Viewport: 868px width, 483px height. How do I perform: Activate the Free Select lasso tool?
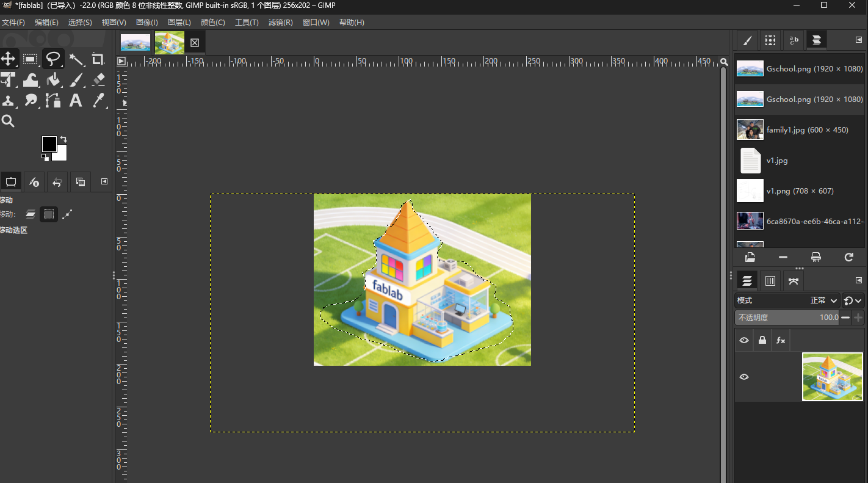tap(53, 59)
